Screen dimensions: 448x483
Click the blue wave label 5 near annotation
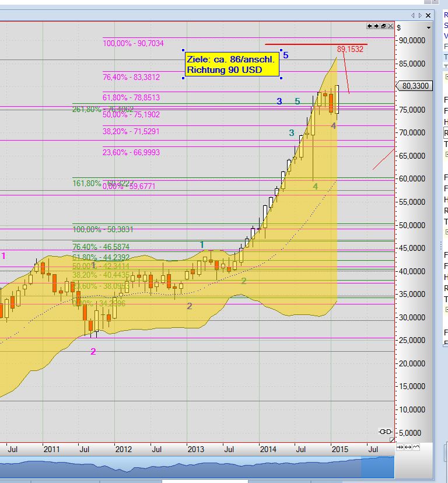click(286, 55)
